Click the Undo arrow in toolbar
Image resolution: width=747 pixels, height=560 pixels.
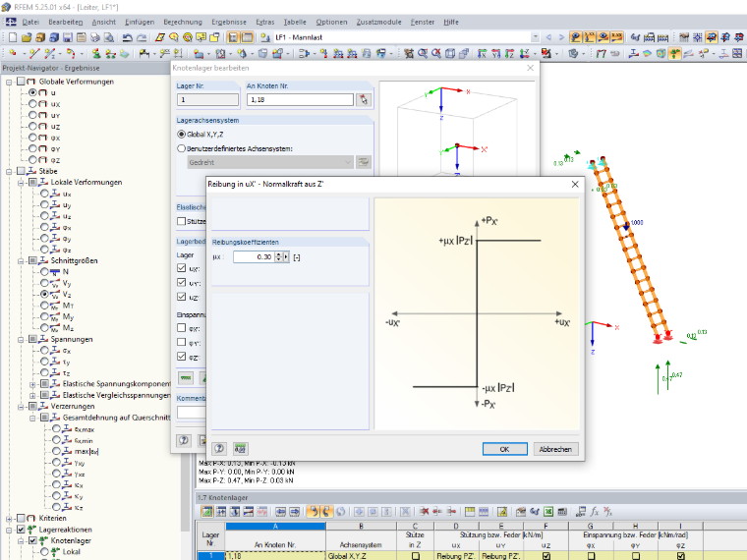(x=127, y=37)
